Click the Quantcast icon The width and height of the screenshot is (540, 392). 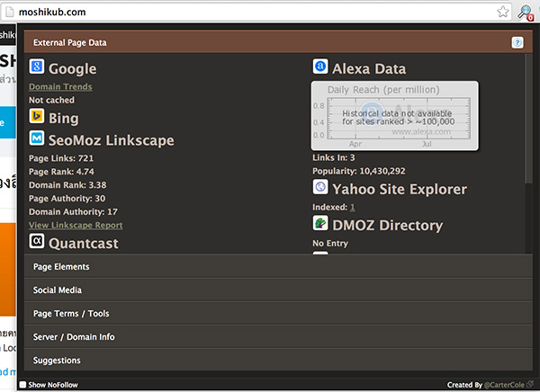[37, 241]
